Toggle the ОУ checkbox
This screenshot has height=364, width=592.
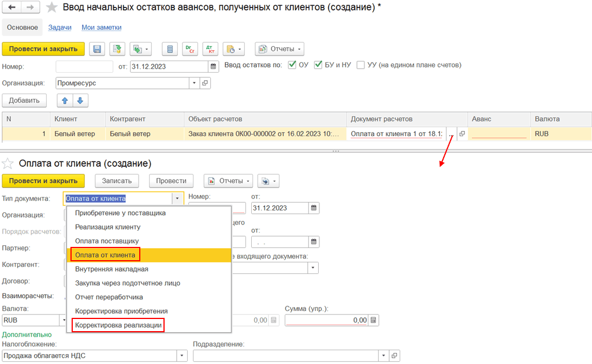coord(292,65)
